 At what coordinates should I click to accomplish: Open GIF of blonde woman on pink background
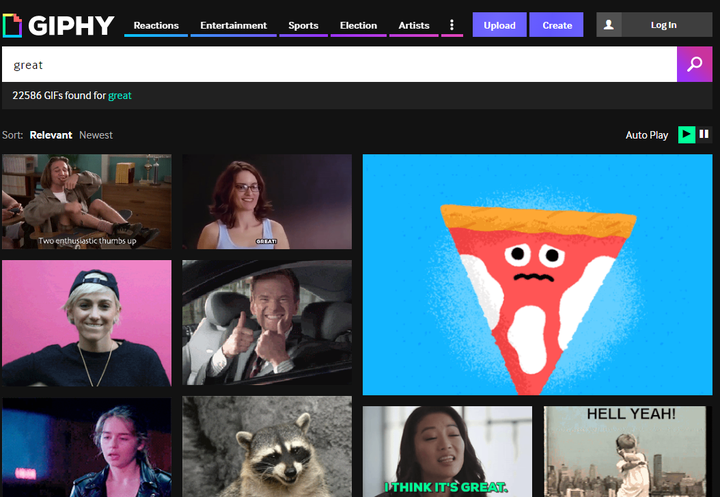tap(86, 323)
